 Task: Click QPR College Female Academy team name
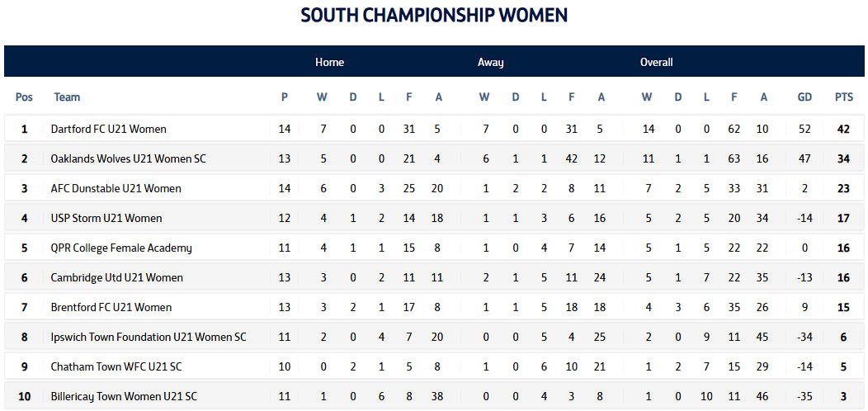coord(120,248)
